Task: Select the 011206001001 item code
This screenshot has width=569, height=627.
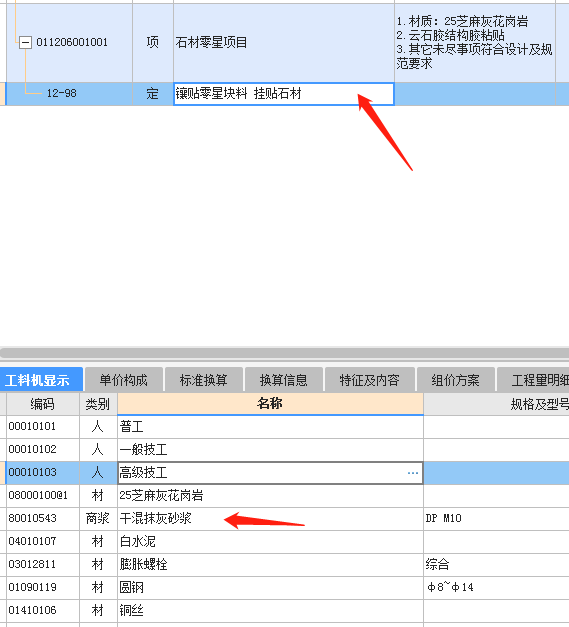Action: (72, 42)
